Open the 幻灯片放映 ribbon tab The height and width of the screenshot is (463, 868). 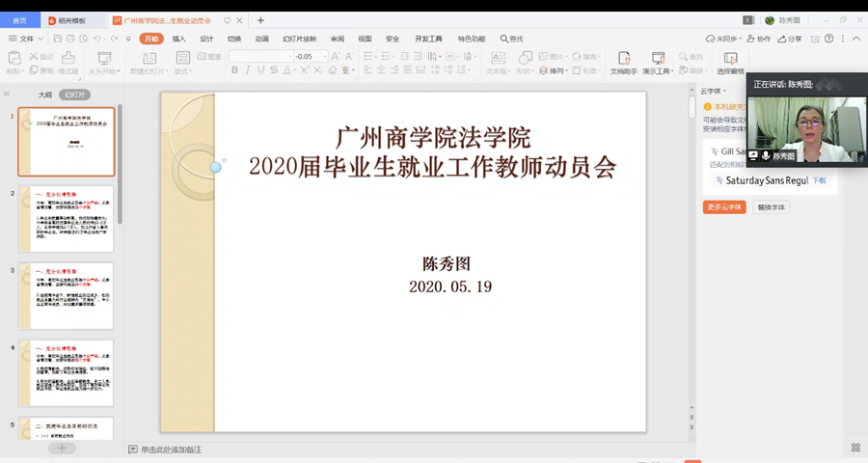click(x=299, y=39)
